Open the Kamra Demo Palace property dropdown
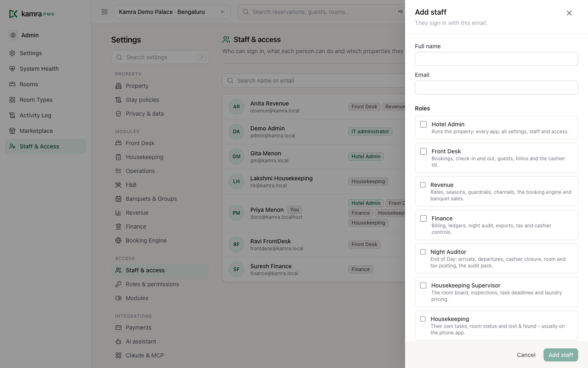This screenshot has width=588, height=368. [x=172, y=12]
